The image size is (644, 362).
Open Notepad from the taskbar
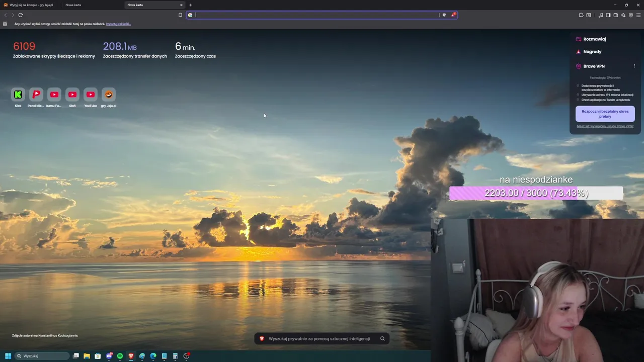tap(164, 356)
